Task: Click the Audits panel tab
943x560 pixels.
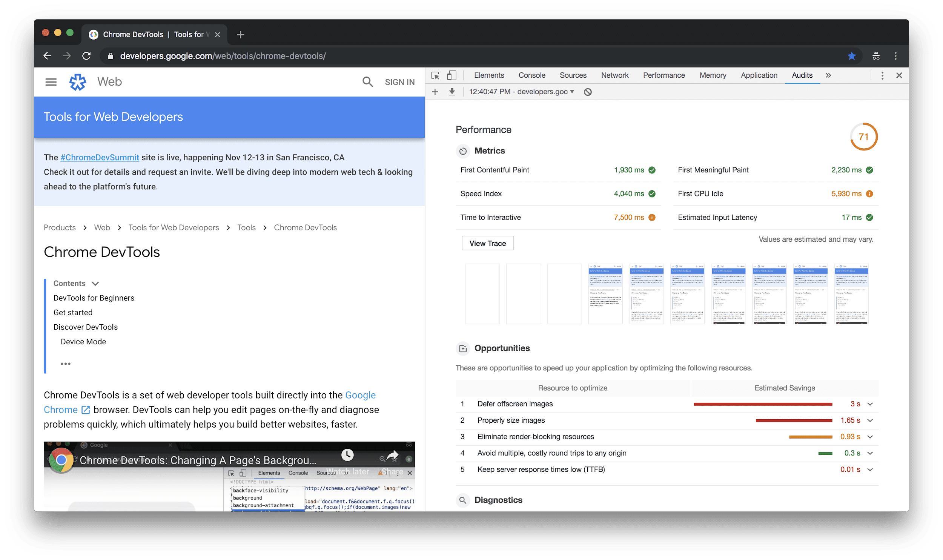Action: pos(802,75)
